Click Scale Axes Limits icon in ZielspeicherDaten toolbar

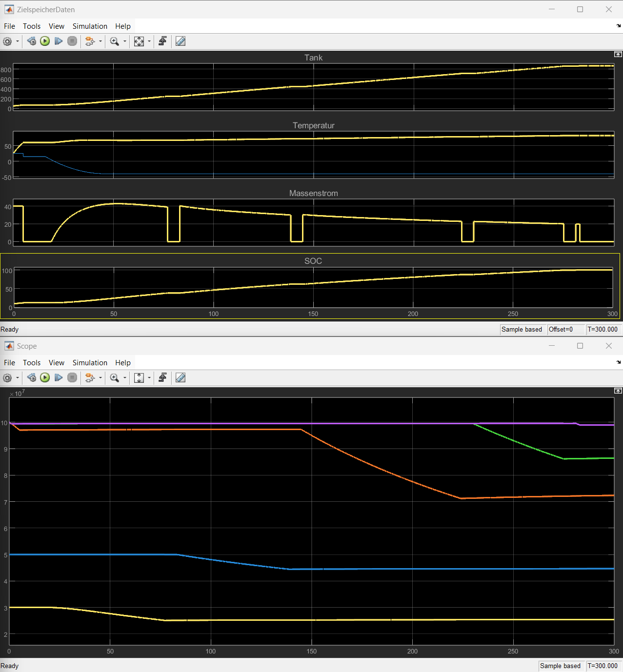pyautogui.click(x=139, y=41)
